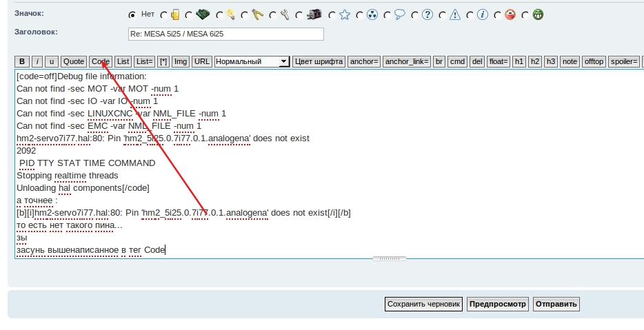
Task: Click the blue info topic icon
Action: pos(483,14)
